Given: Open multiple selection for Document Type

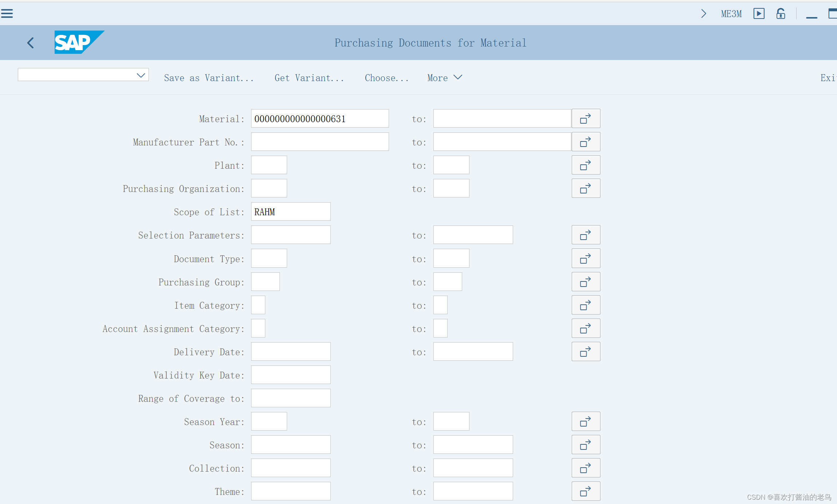Looking at the screenshot, I should point(586,258).
